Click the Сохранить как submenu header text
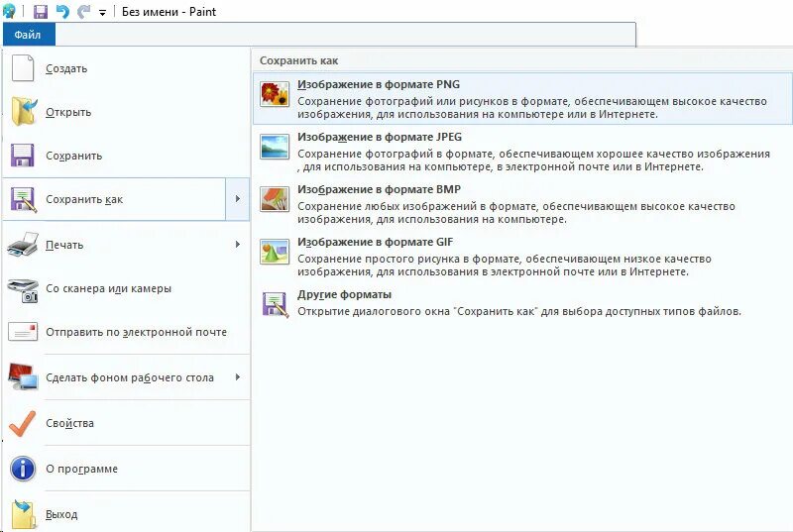This screenshot has height=532, width=793. (299, 60)
